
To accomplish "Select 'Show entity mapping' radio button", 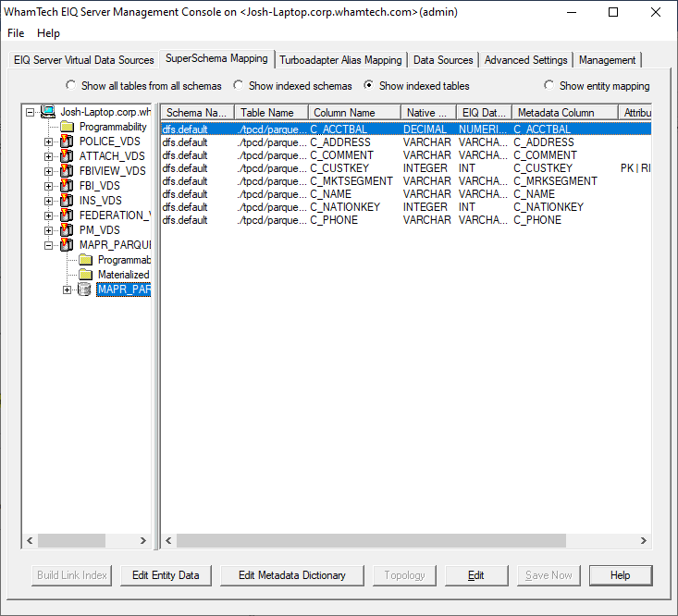I will click(x=549, y=85).
